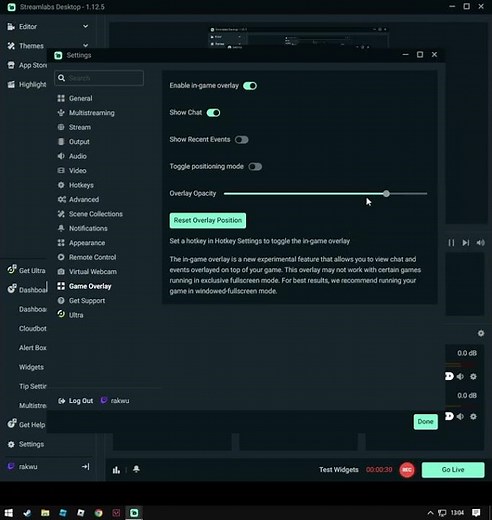Click the Get Support question icon
The width and height of the screenshot is (492, 520).
pyautogui.click(x=61, y=300)
